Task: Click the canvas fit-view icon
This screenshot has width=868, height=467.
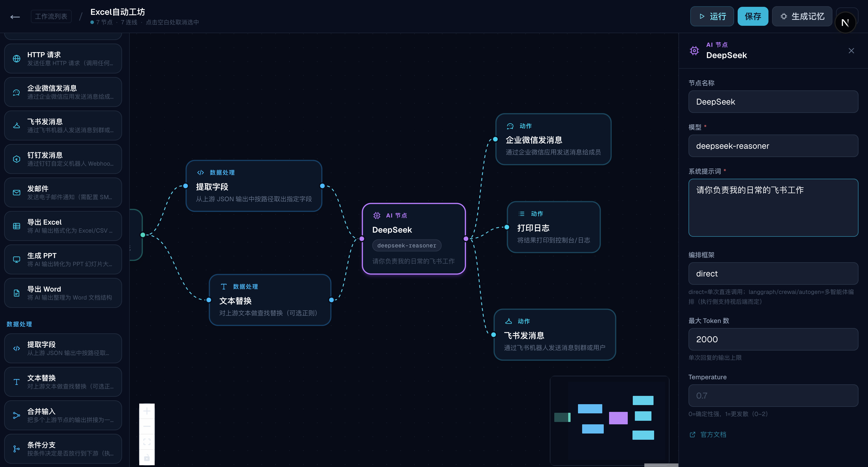Action: tap(147, 442)
